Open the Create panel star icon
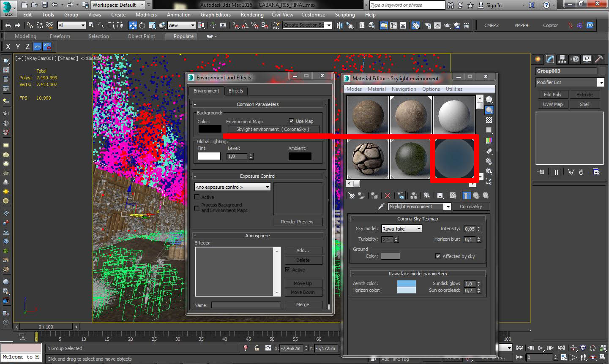Screen dimensions: 609x364 538,59
